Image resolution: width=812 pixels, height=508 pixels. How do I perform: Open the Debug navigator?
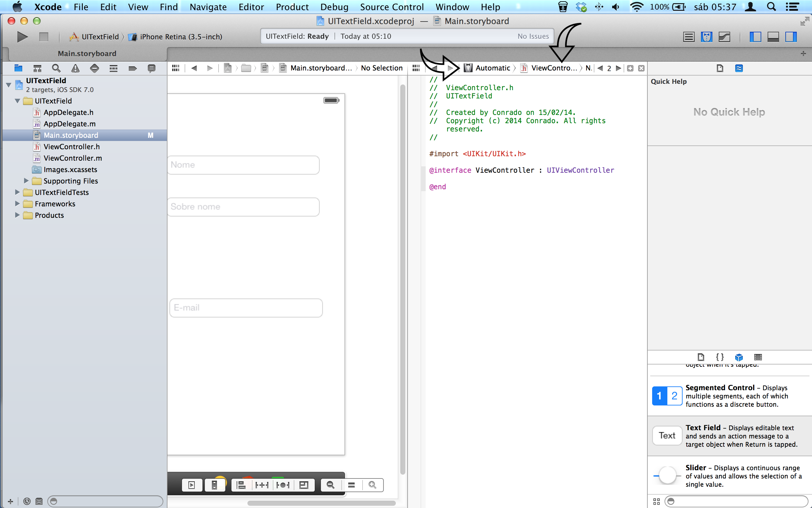[x=114, y=68]
